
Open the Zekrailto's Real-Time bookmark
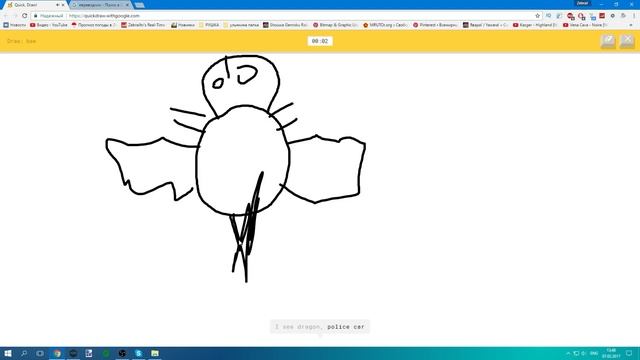[x=143, y=25]
